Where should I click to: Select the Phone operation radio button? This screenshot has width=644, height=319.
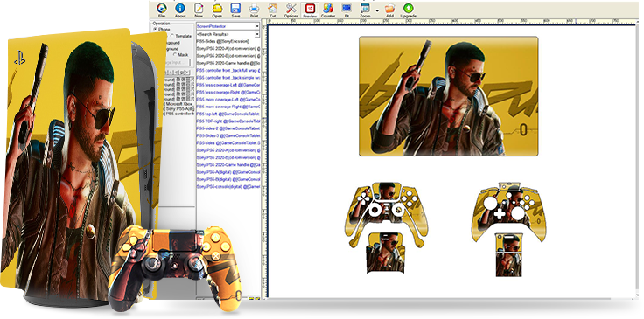tap(156, 30)
